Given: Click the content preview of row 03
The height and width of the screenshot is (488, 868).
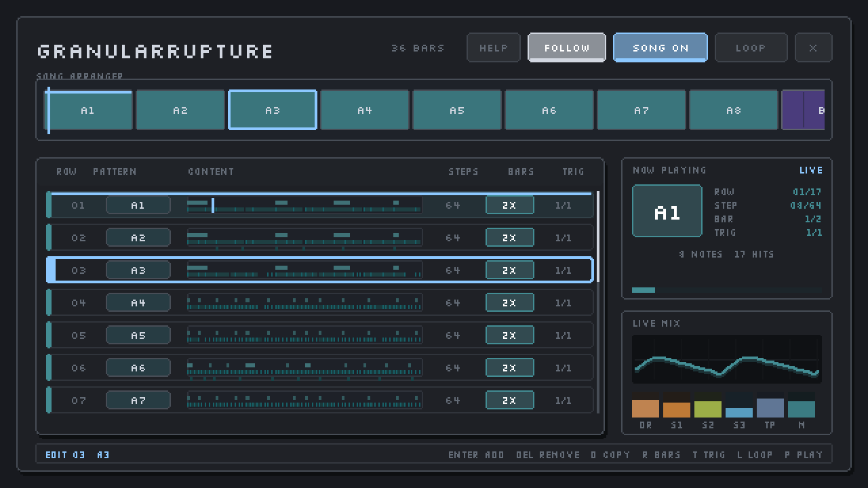Looking at the screenshot, I should pos(304,270).
